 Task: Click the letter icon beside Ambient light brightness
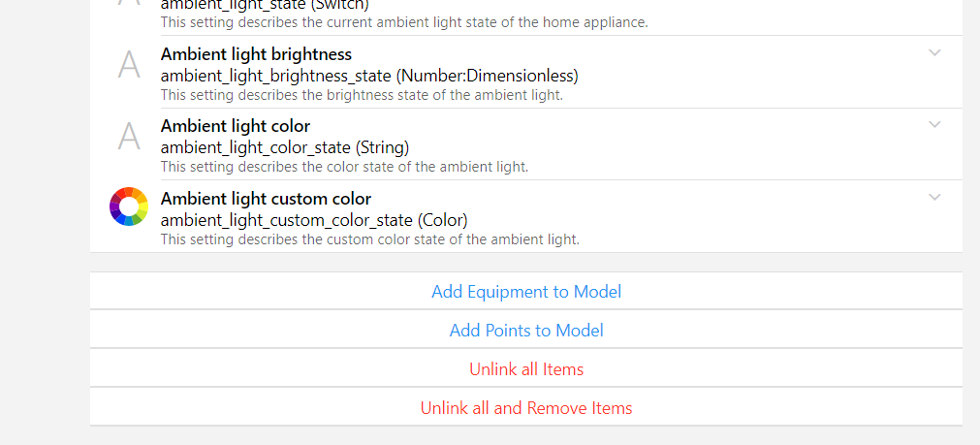point(129,65)
